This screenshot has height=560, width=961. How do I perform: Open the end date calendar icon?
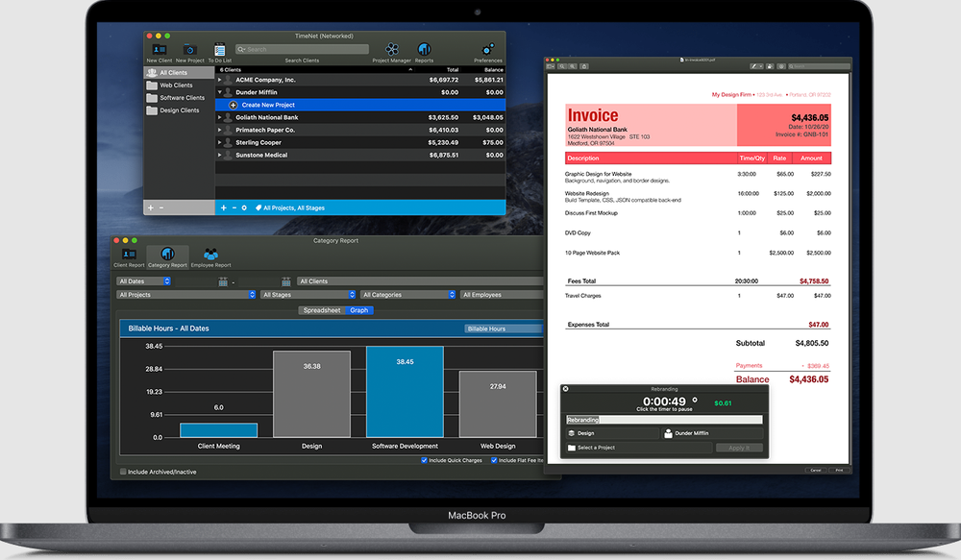coord(285,281)
